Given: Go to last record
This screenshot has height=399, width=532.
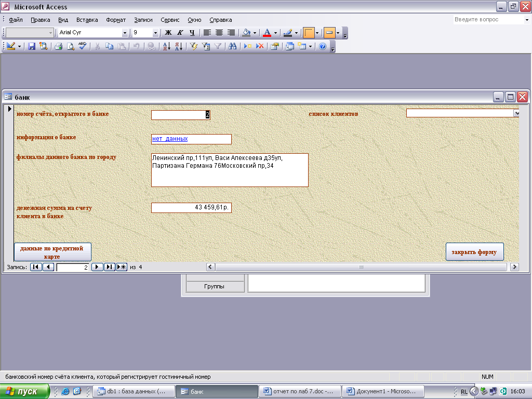Looking at the screenshot, I should pyautogui.click(x=109, y=267).
